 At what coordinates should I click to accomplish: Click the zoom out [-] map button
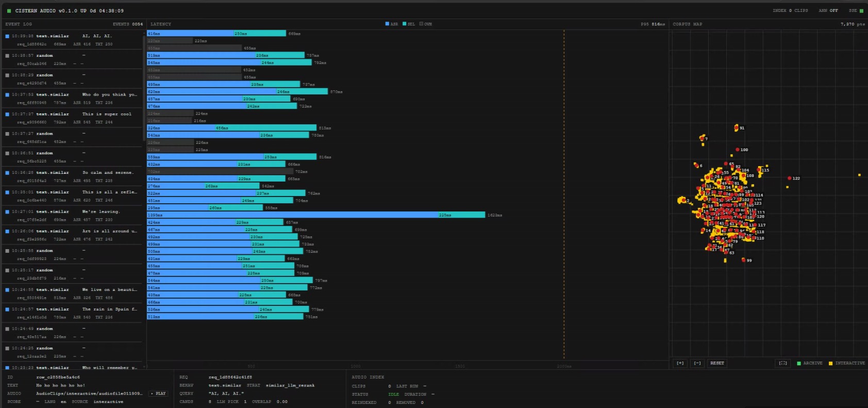(697, 363)
